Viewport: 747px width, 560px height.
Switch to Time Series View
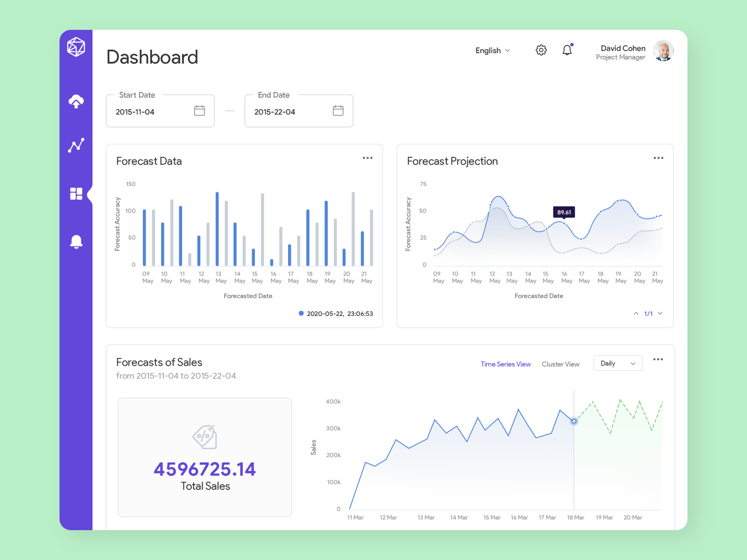[506, 364]
